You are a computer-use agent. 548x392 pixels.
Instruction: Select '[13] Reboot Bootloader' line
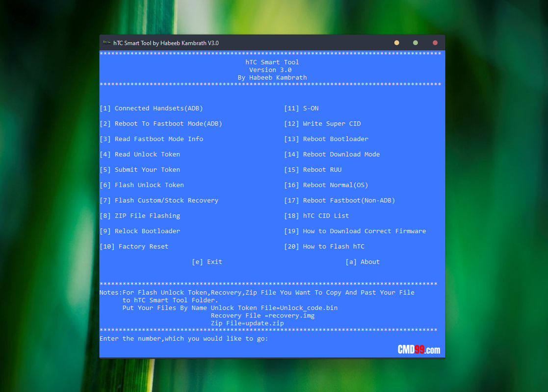click(326, 139)
